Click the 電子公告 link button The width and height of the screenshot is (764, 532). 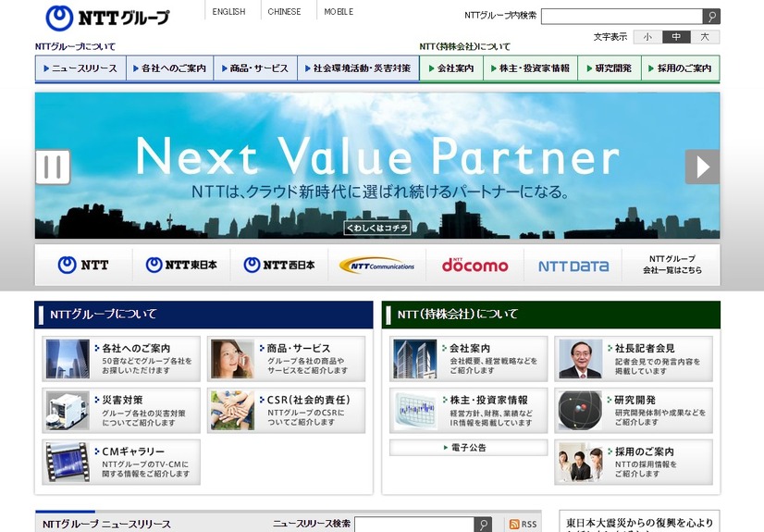(x=469, y=448)
